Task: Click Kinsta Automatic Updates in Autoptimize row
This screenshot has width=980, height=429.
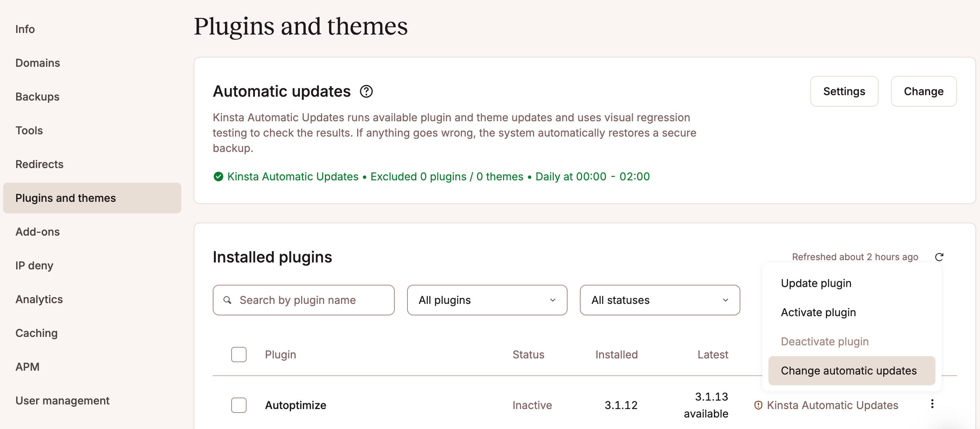Action: [x=832, y=405]
